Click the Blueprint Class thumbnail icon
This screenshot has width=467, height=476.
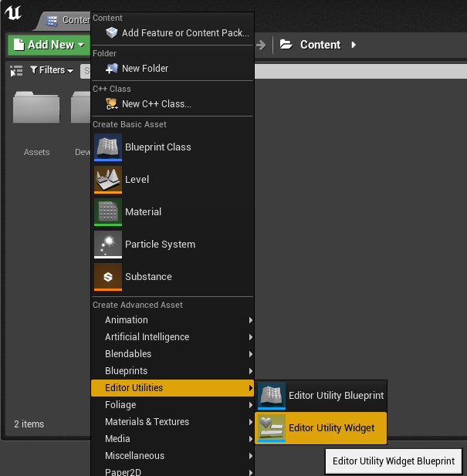[x=108, y=147]
